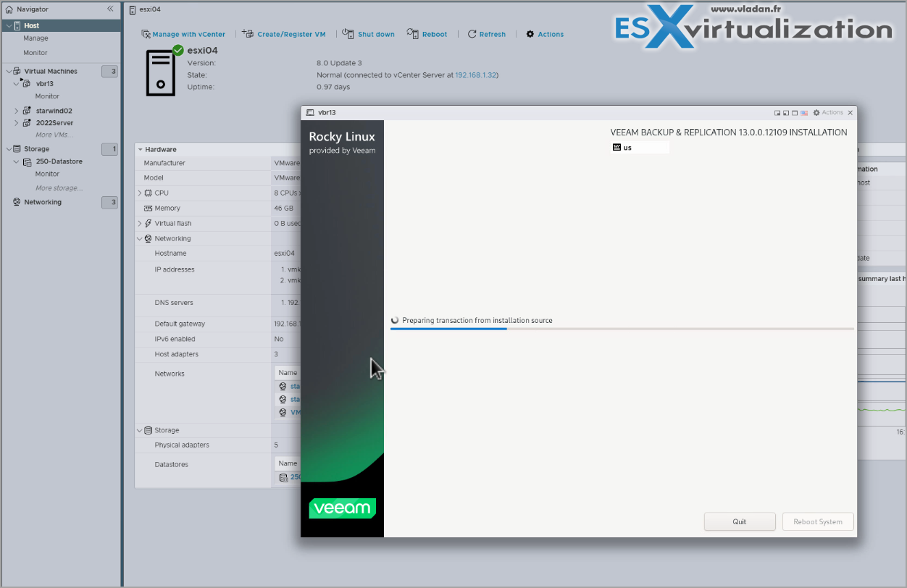Image resolution: width=907 pixels, height=588 pixels.
Task: Collapse the Storage tree node in Navigator
Action: 8,149
